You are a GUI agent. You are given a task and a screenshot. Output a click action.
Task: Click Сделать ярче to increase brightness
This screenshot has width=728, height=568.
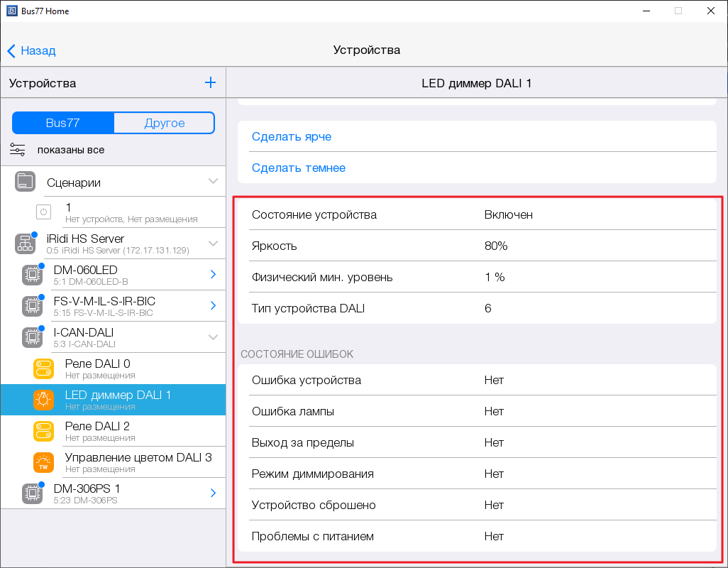(292, 136)
